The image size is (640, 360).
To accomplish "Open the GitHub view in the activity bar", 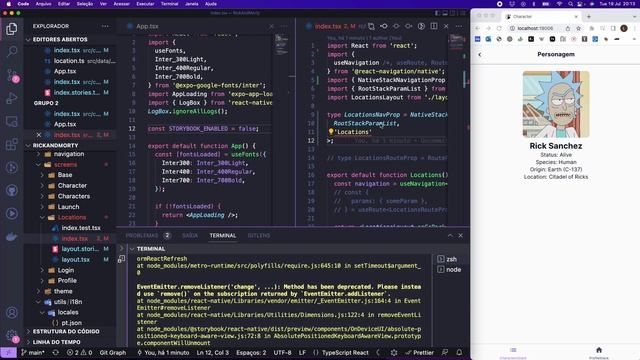I will (11, 191).
